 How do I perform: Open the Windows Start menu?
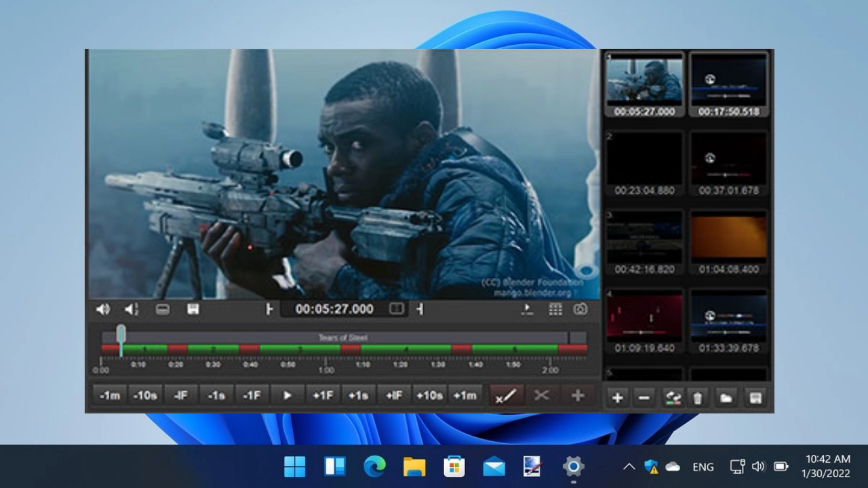(295, 466)
